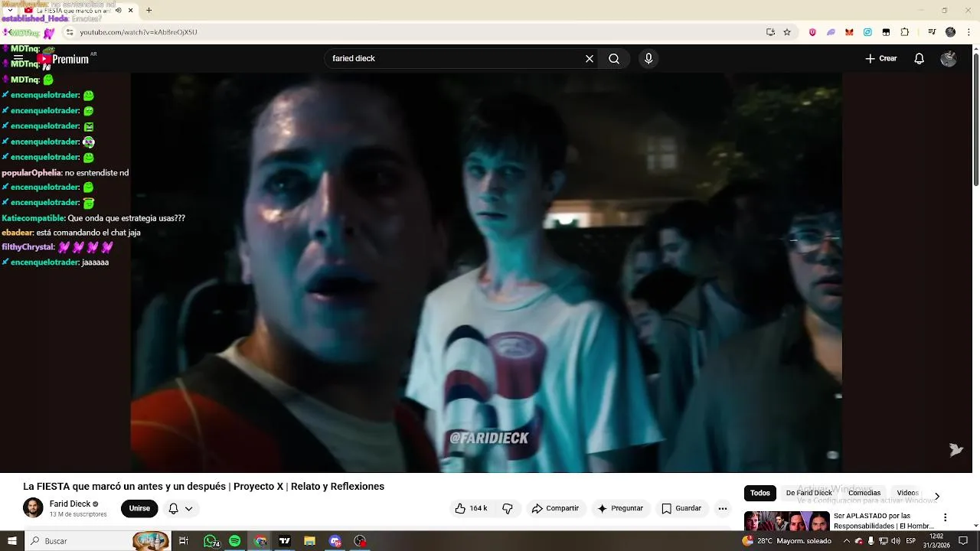Image resolution: width=980 pixels, height=551 pixels.
Task: Mute the tab's audio speaker icon
Action: tap(118, 11)
